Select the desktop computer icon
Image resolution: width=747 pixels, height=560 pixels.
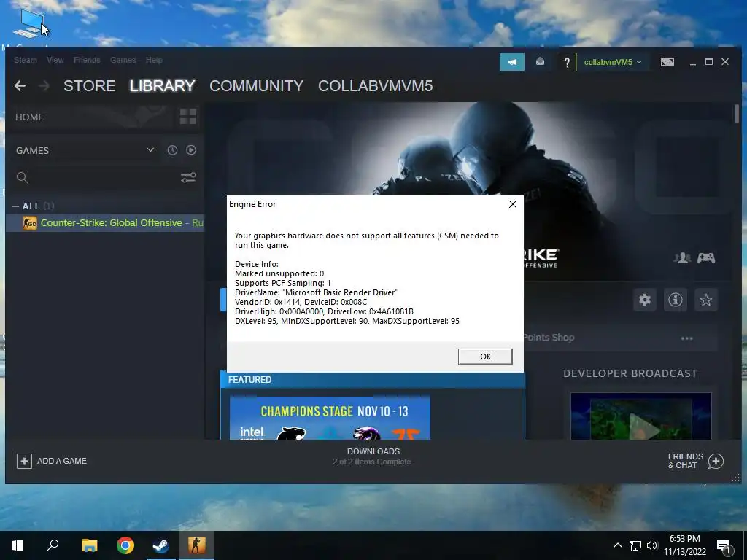click(28, 23)
